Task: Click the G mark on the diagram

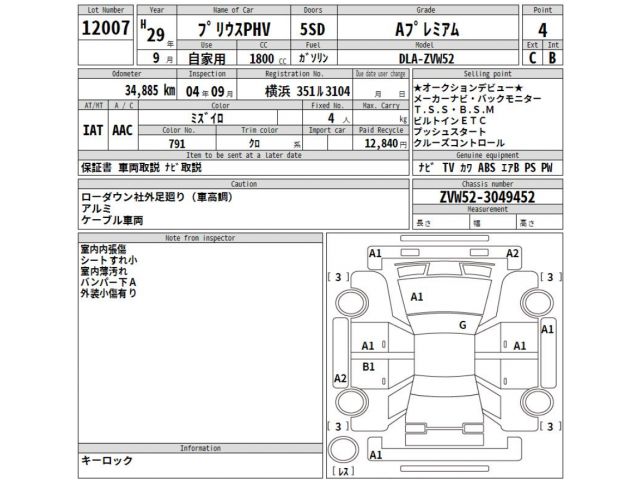Action: 462,325
